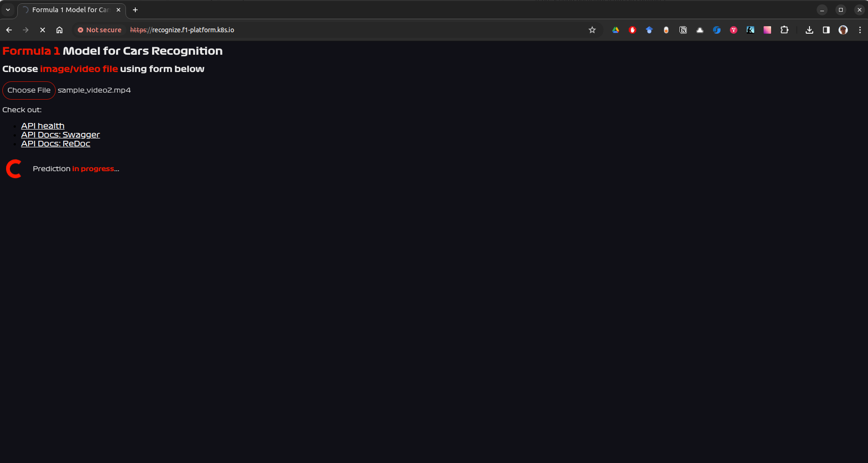
Task: Click the Not secure site info chip
Action: (99, 30)
